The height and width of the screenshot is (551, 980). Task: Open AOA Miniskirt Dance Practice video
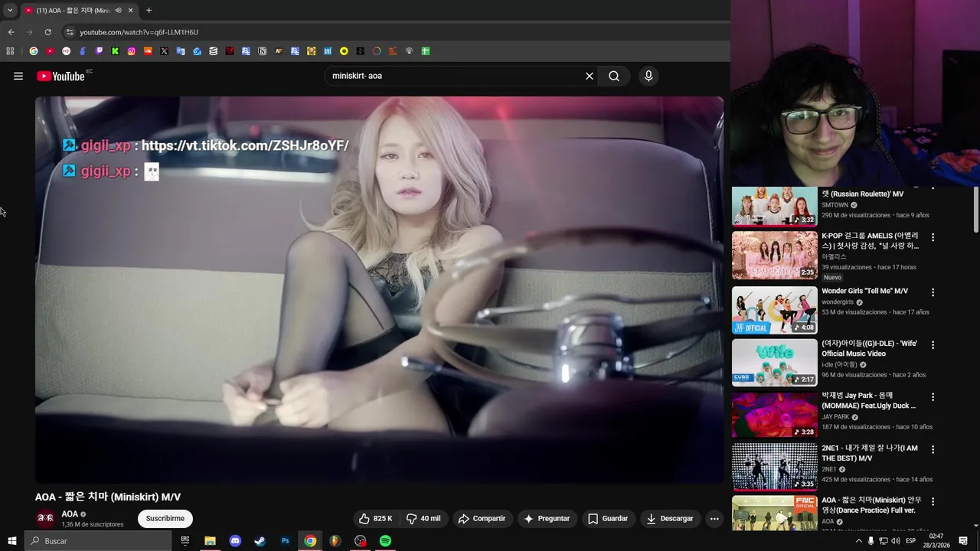(x=775, y=513)
